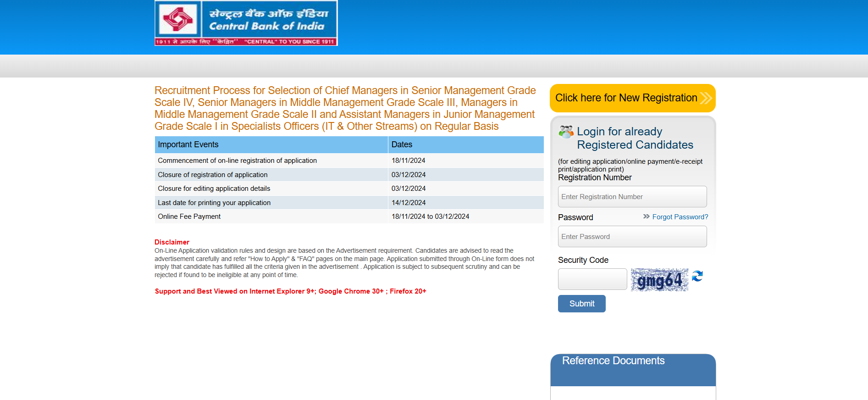Click the registered candidates users icon

pos(566,132)
